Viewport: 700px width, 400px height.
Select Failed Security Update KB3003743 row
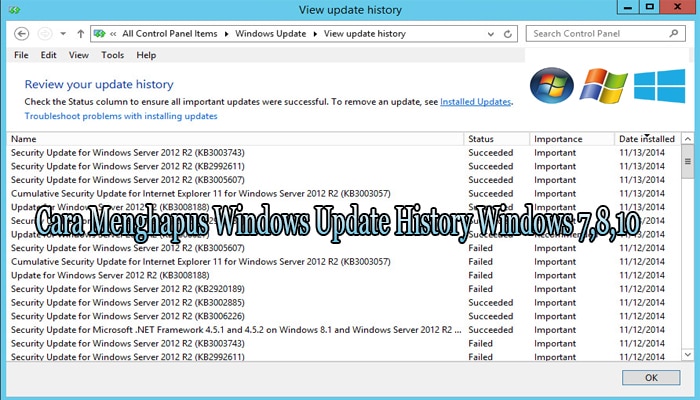344,343
